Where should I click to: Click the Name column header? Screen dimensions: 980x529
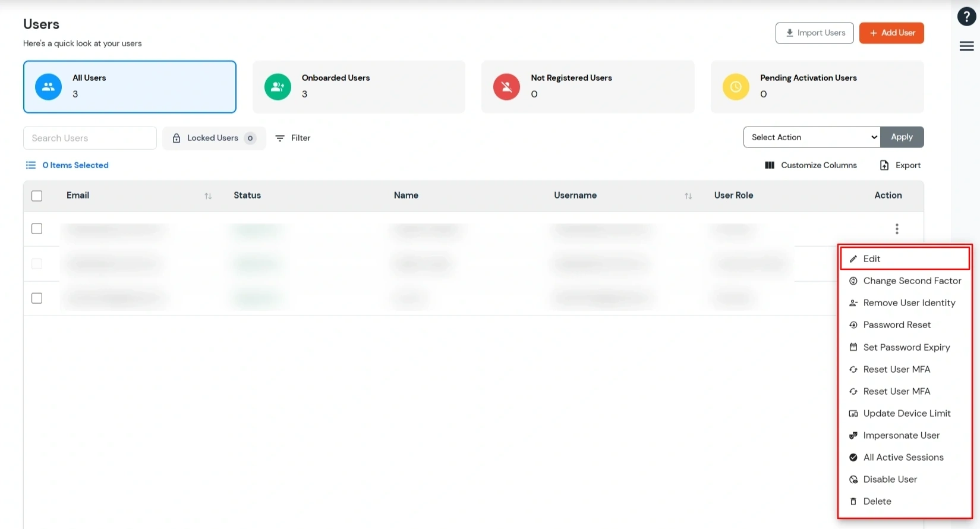point(406,196)
